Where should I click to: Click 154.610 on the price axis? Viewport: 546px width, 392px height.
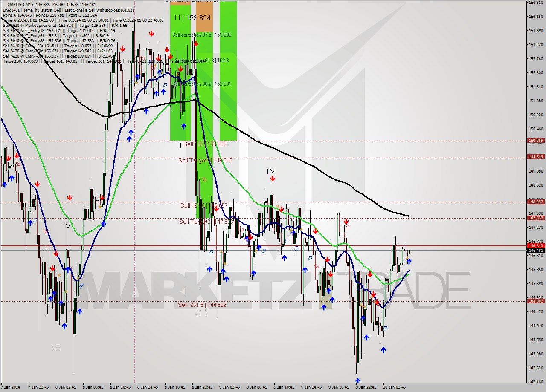[536, 3]
